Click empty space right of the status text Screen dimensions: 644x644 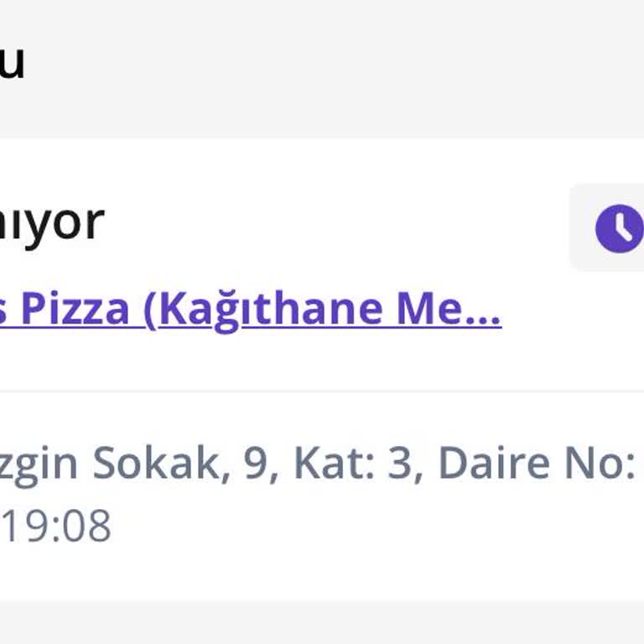335,223
